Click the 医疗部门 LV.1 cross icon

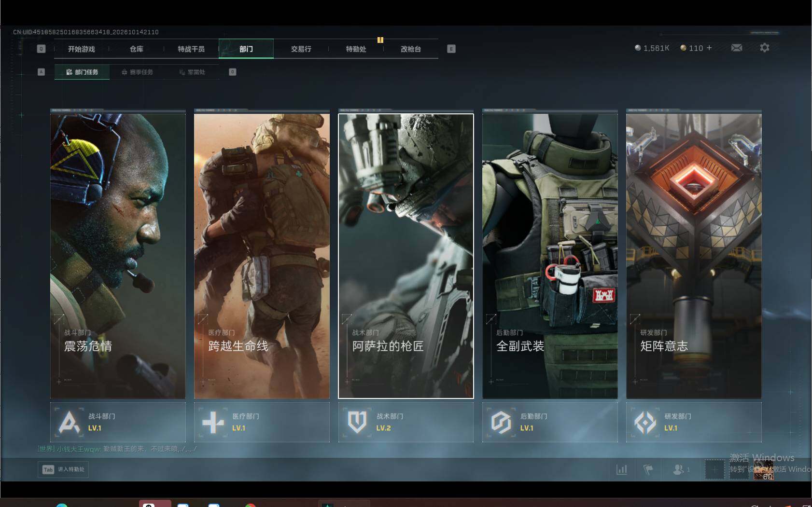[x=213, y=422]
